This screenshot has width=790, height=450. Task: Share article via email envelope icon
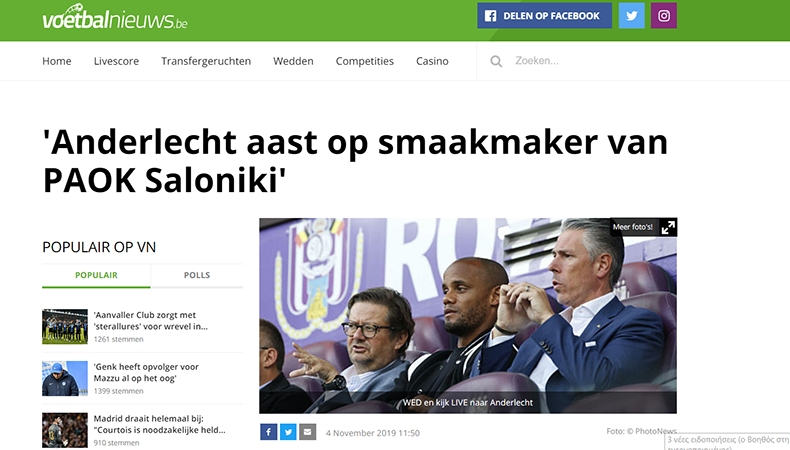pyautogui.click(x=308, y=432)
